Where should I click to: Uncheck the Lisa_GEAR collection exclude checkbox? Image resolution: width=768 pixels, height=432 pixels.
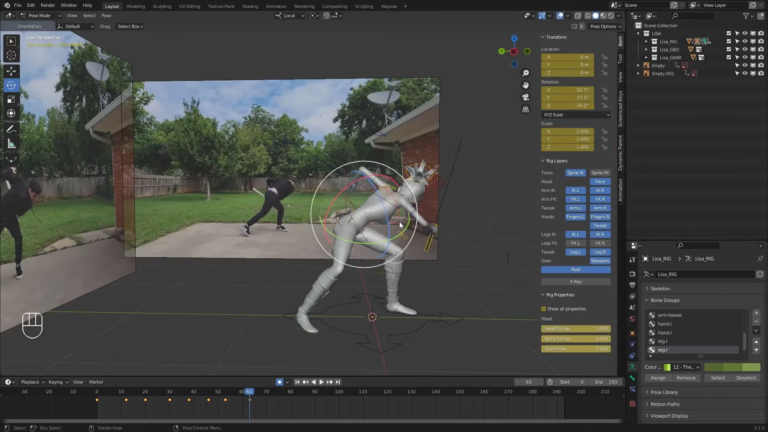pyautogui.click(x=729, y=57)
